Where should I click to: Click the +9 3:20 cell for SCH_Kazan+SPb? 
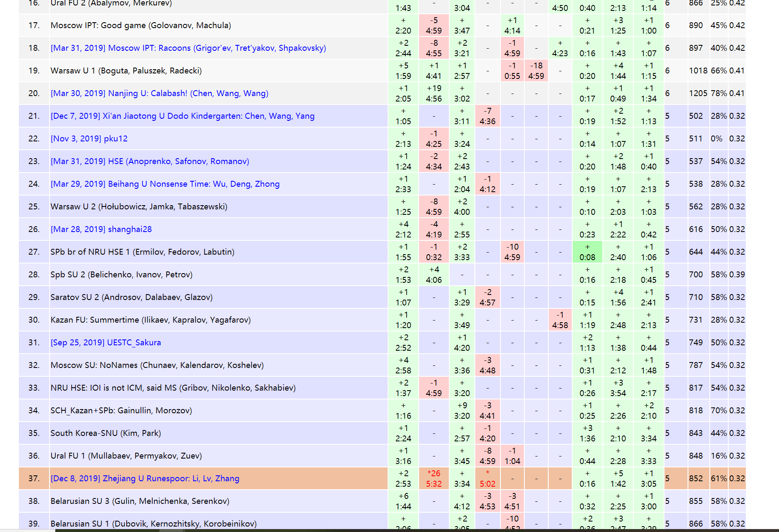(x=462, y=411)
